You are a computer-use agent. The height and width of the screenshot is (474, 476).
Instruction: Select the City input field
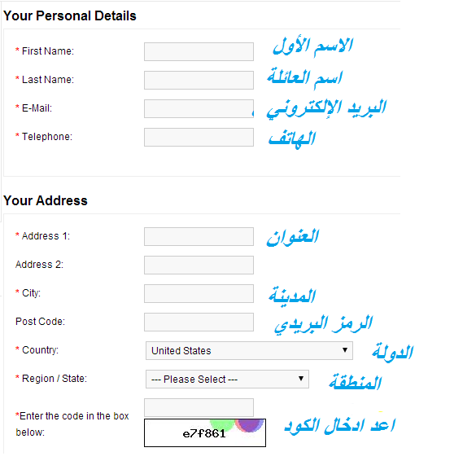pyautogui.click(x=199, y=294)
